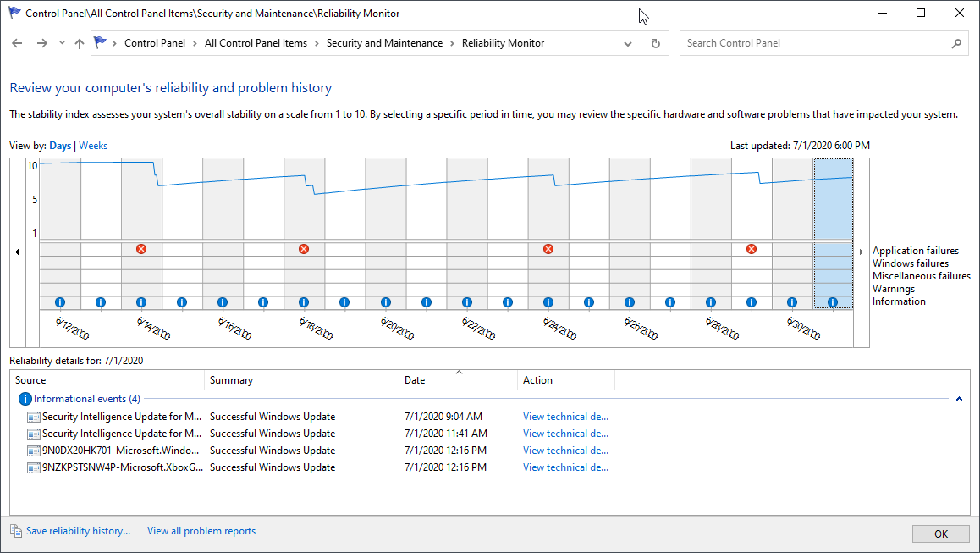Refresh the Reliability Monitor address bar
980x553 pixels.
coord(655,43)
